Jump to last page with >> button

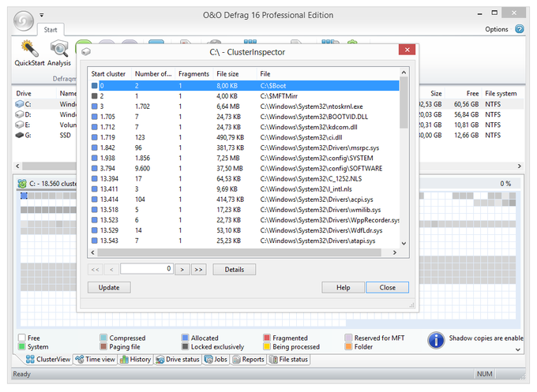click(x=199, y=270)
